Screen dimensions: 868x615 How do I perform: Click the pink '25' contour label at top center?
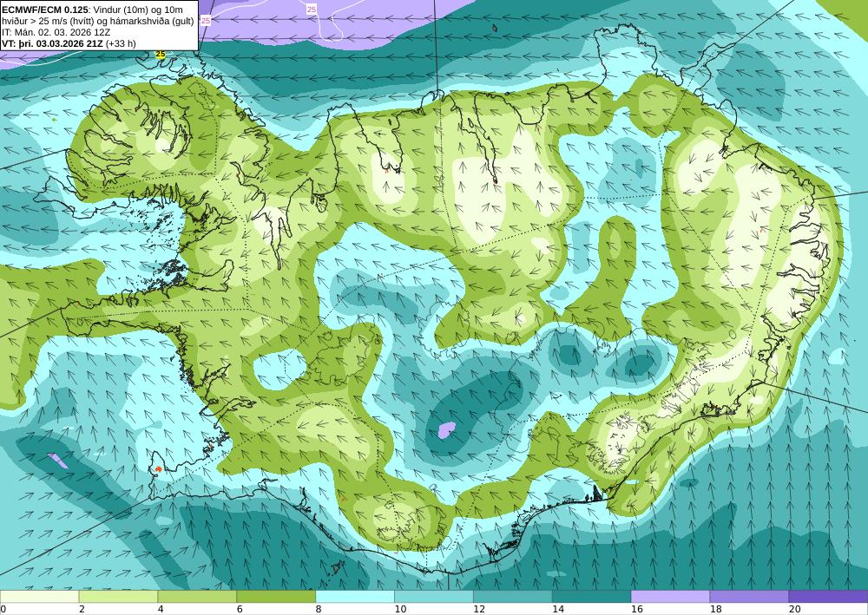pyautogui.click(x=312, y=10)
